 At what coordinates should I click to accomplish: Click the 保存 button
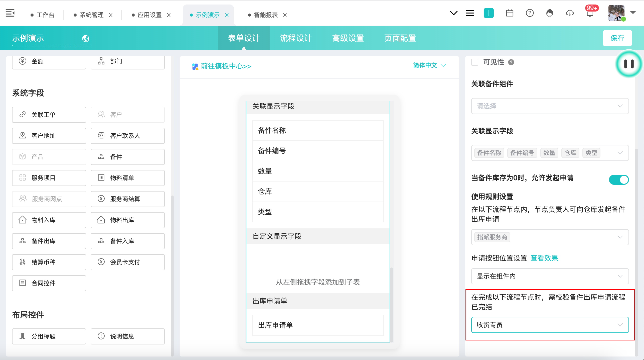tap(617, 38)
